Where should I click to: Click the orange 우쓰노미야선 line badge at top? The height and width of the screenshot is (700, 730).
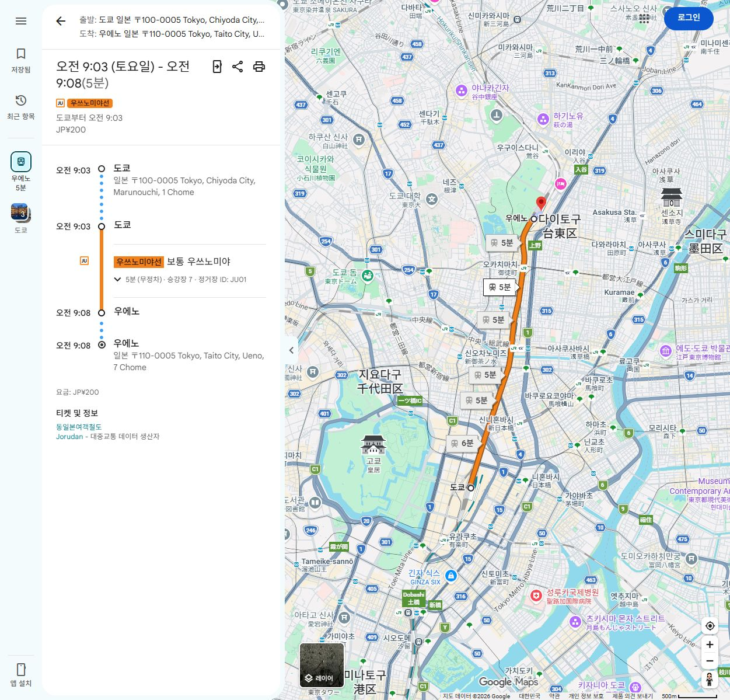pos(90,103)
